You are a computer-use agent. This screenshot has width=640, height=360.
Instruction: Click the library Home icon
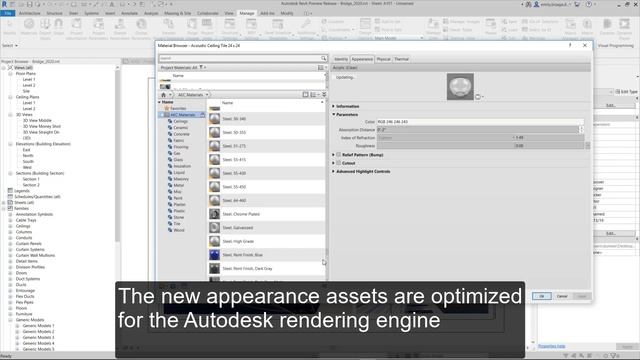click(164, 95)
